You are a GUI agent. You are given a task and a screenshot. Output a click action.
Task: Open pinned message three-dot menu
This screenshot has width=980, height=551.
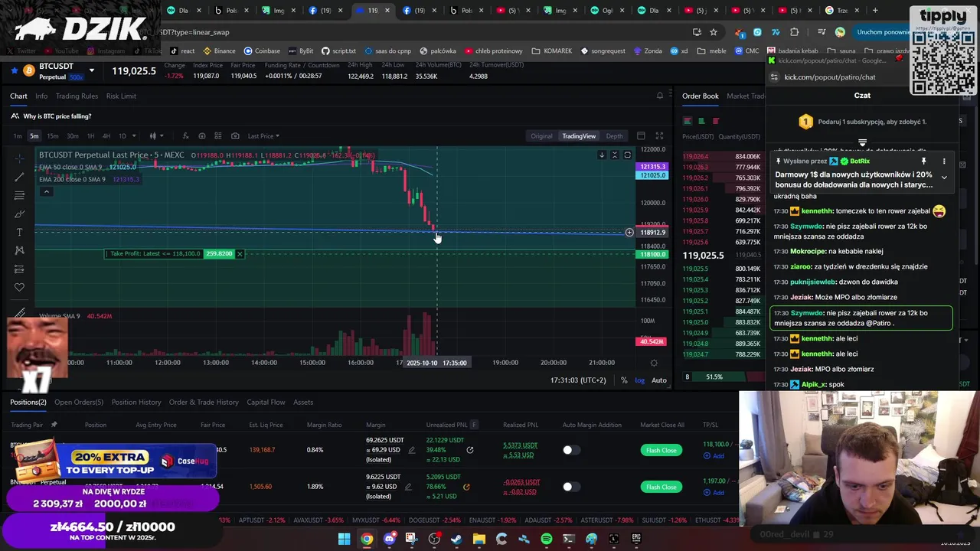click(x=944, y=161)
